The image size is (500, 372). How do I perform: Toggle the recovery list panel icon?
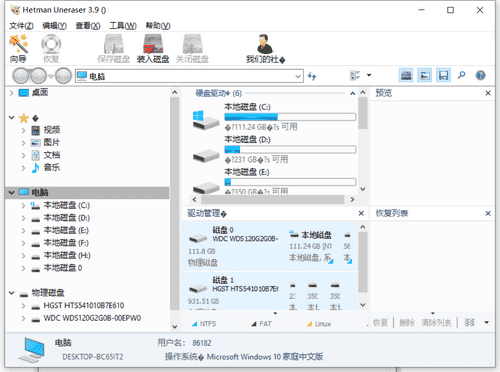tap(443, 75)
